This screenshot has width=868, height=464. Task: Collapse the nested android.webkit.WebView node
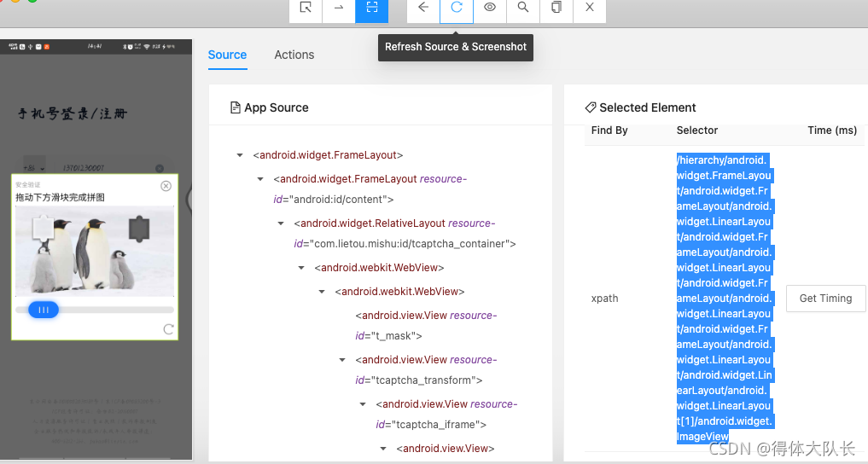322,292
